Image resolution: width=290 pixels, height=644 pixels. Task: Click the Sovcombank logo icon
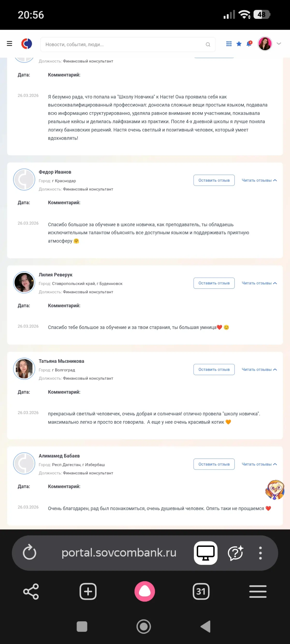click(27, 44)
